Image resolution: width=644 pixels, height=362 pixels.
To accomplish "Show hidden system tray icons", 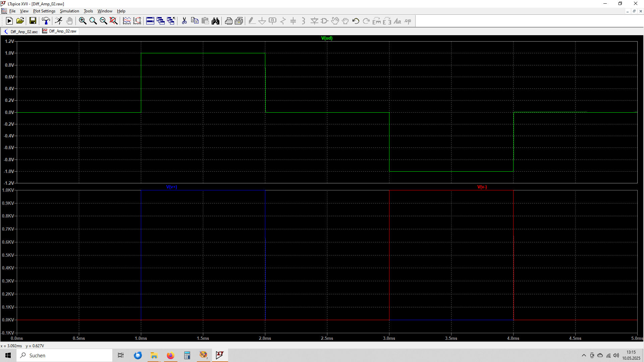I will click(584, 355).
